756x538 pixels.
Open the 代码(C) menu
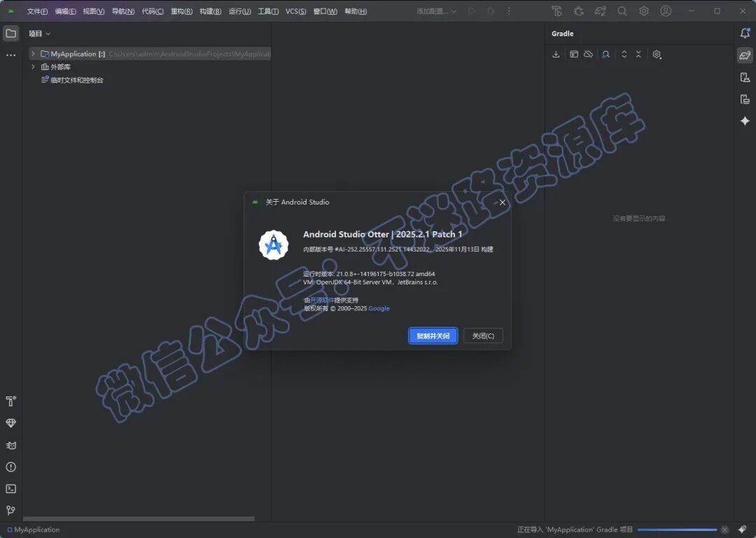[153, 11]
